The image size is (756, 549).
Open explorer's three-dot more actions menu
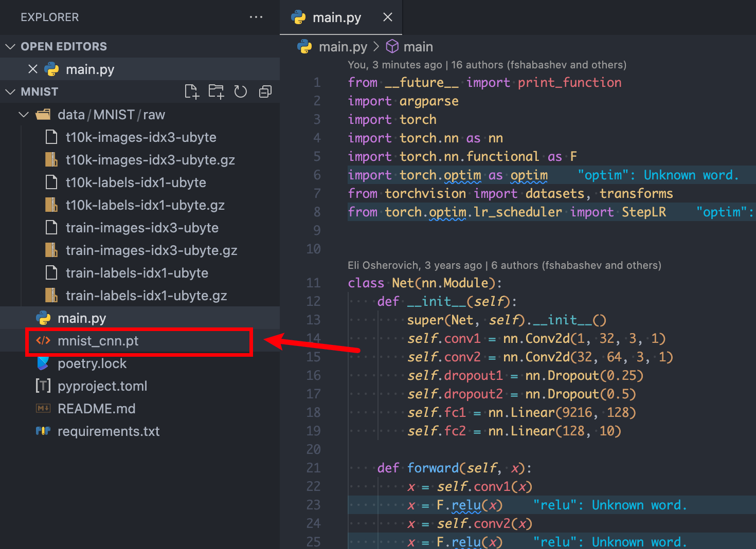256,17
